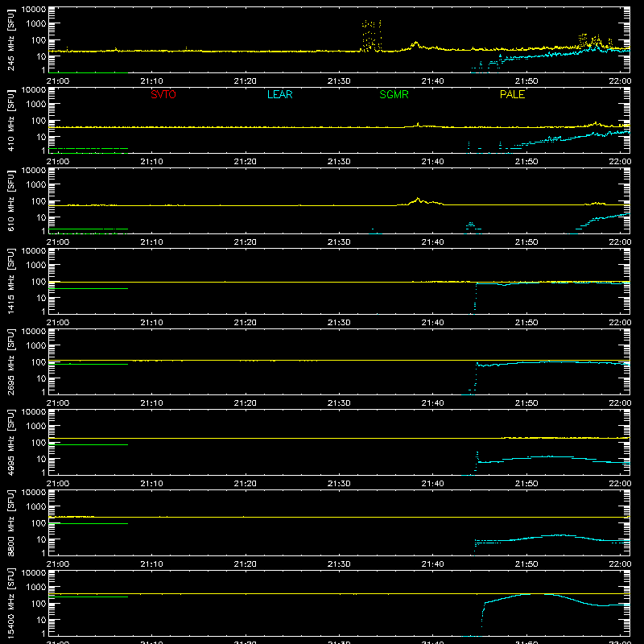The image size is (644, 644).
Task: Click 22:00 tick below the 245 MHz plot
Action: [x=620, y=81]
